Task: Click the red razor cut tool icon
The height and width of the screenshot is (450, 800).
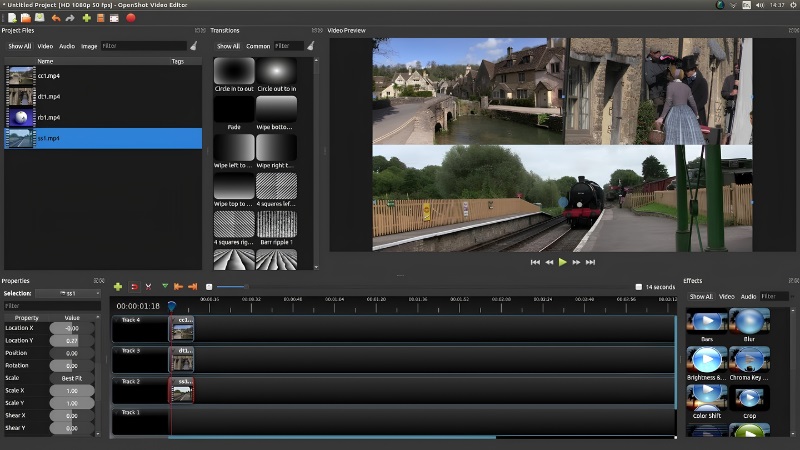Action: [148, 287]
